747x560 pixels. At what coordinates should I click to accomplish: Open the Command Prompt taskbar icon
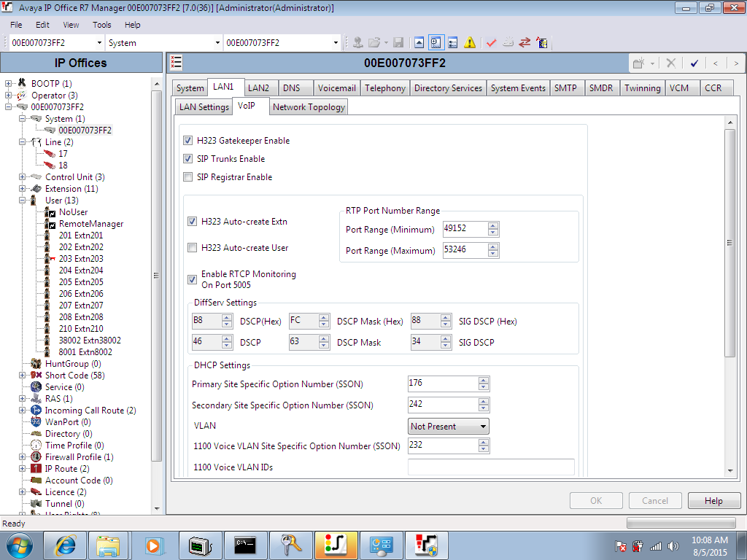[x=245, y=545]
